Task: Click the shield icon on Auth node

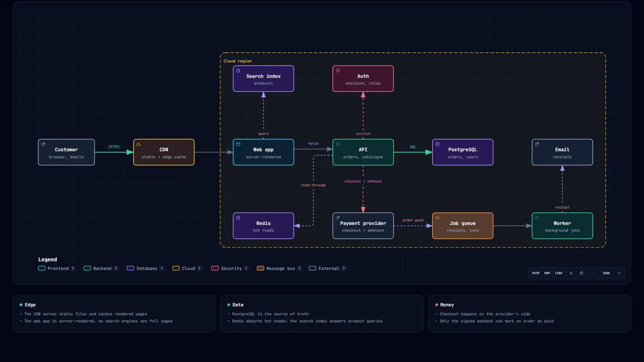Action: (338, 70)
